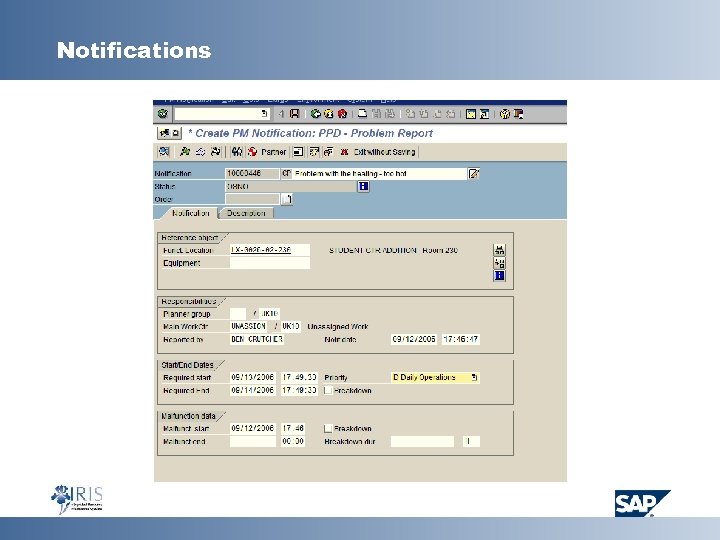Click the Save floppy disk icon
The height and width of the screenshot is (540, 720).
(294, 114)
